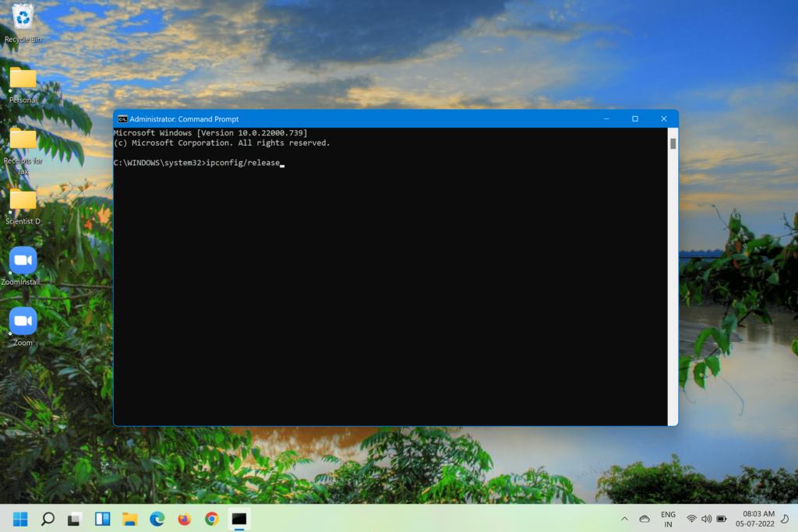Show hidden icons tray chevron

click(x=624, y=519)
